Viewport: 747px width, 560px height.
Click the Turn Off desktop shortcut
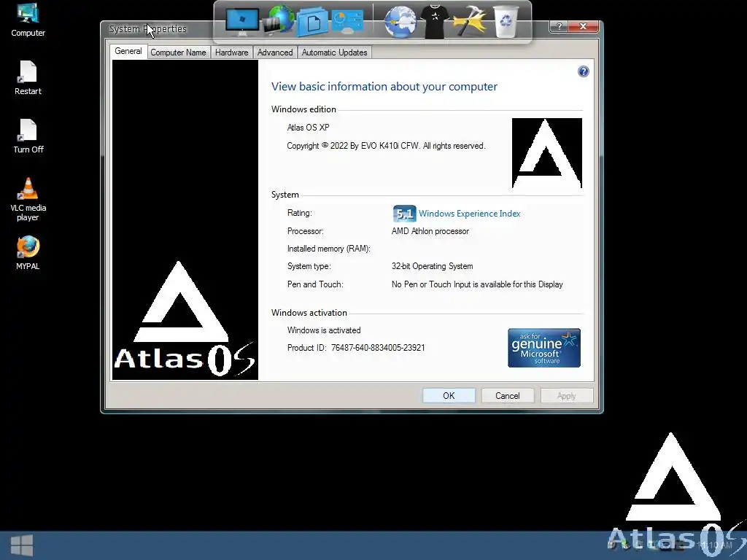pos(28,136)
